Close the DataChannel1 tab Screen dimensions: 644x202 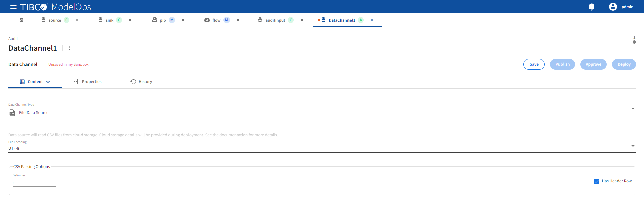(x=372, y=20)
